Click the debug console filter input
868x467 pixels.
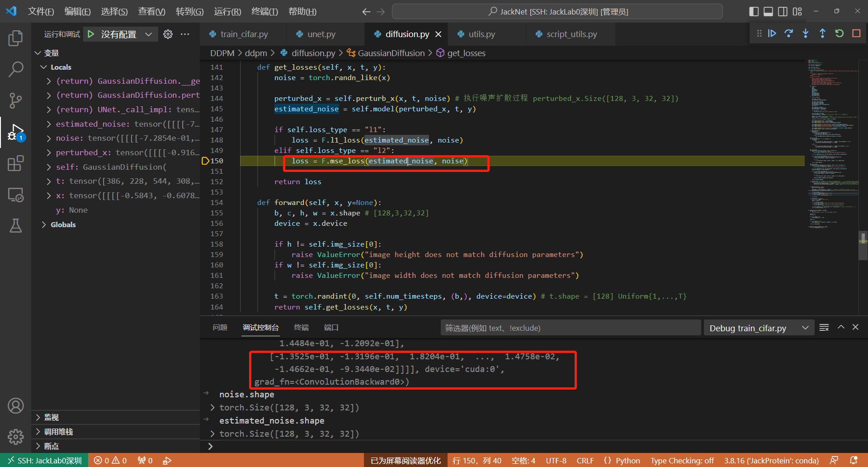tap(571, 328)
